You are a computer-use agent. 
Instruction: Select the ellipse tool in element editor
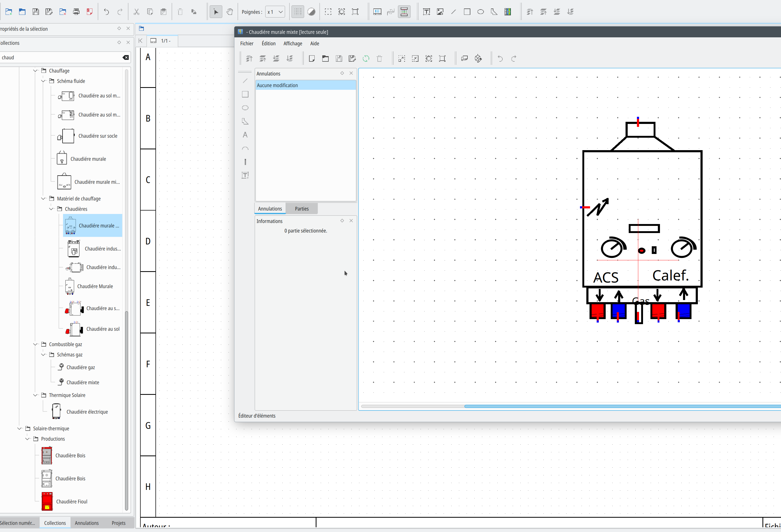click(x=245, y=108)
